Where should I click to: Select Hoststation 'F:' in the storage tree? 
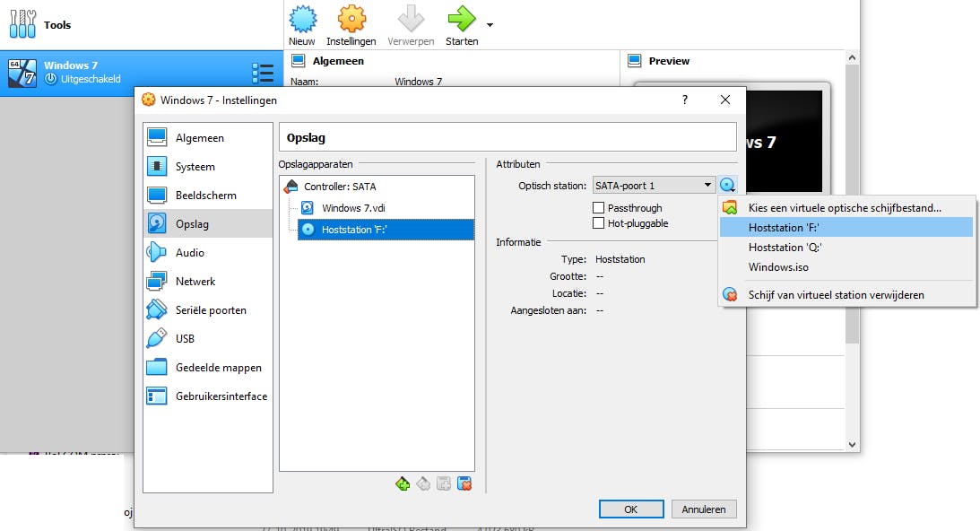pyautogui.click(x=386, y=230)
